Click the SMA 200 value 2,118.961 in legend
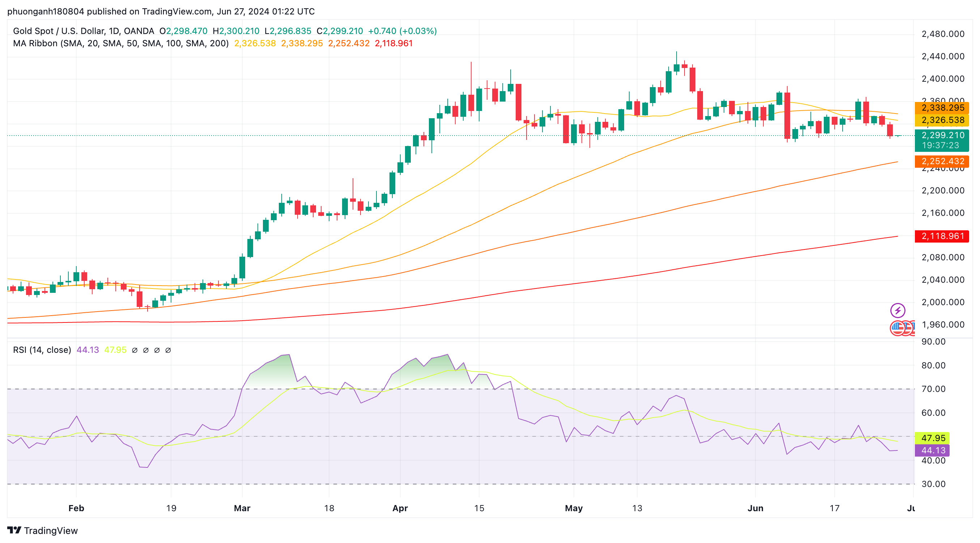Image resolution: width=980 pixels, height=543 pixels. pyautogui.click(x=393, y=43)
